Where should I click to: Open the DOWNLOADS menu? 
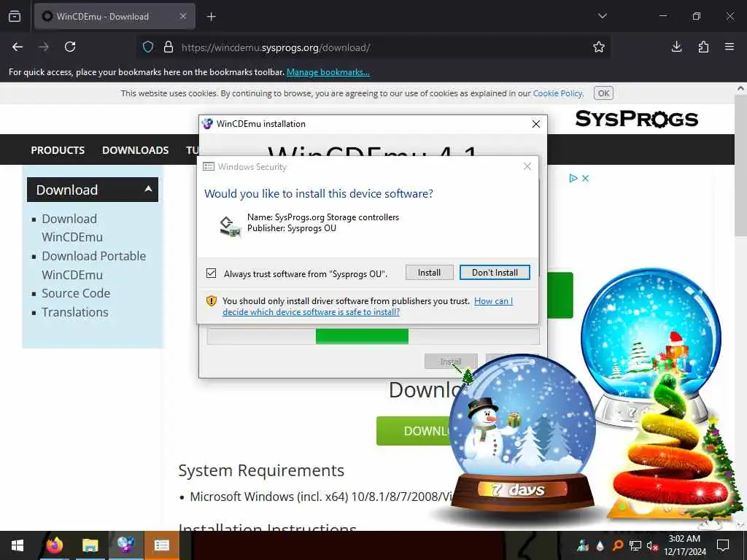click(x=135, y=150)
